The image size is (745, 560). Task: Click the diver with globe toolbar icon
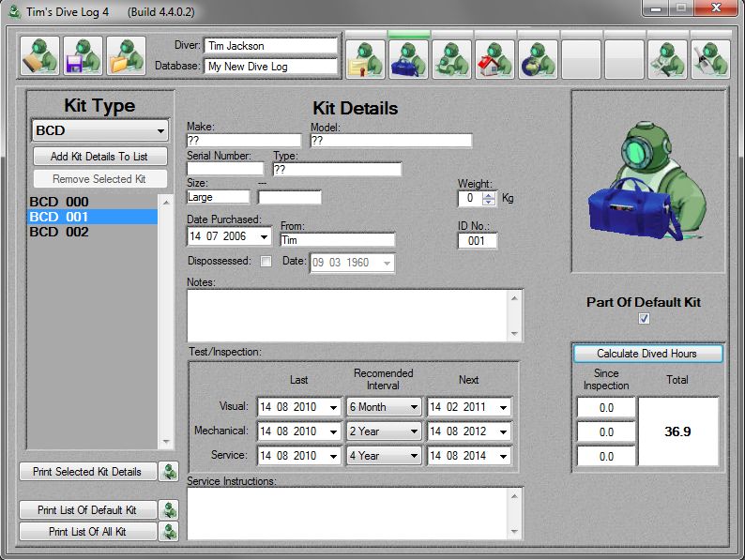click(538, 59)
